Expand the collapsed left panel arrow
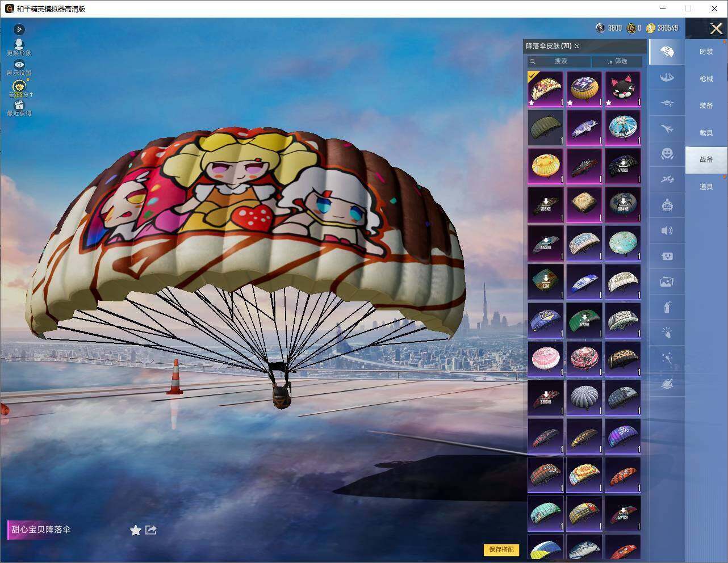 [x=19, y=29]
